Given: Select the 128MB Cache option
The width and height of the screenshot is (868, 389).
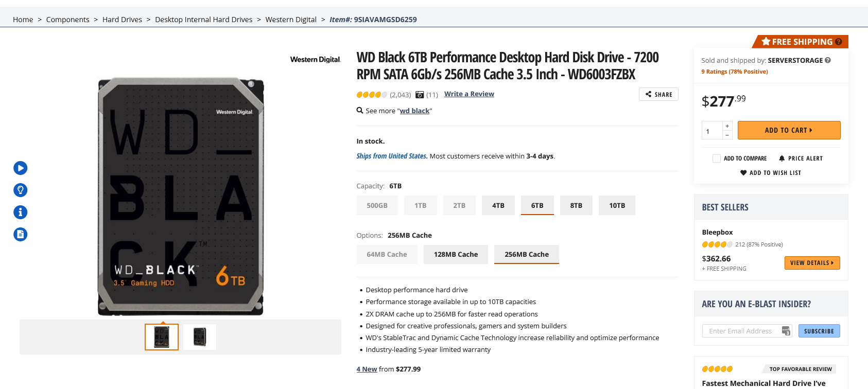Looking at the screenshot, I should 456,254.
